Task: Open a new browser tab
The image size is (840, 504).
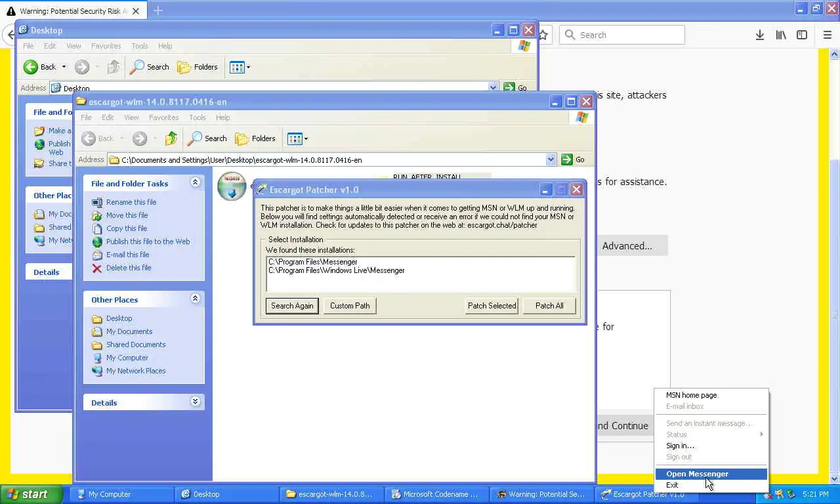Action: pos(157,10)
